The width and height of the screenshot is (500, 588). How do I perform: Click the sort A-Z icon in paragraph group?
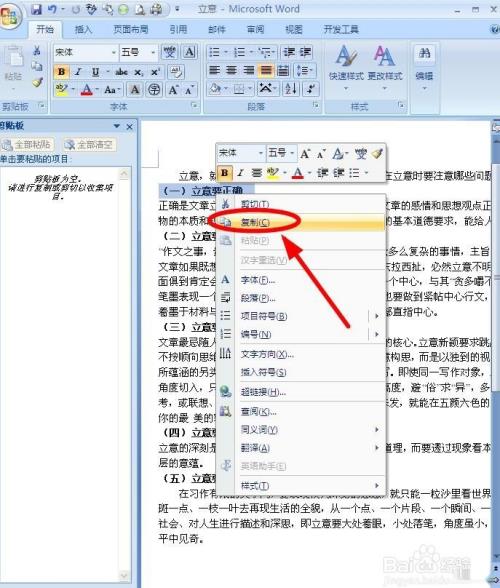tap(291, 88)
